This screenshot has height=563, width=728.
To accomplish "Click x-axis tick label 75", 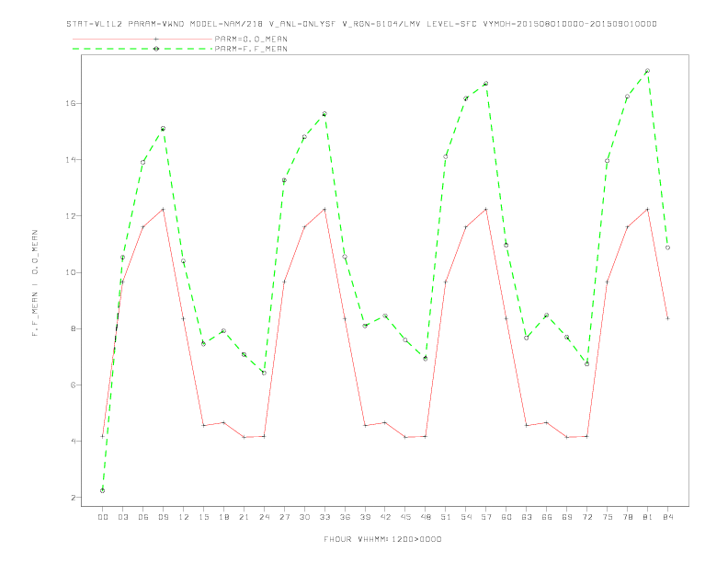I will [x=608, y=517].
